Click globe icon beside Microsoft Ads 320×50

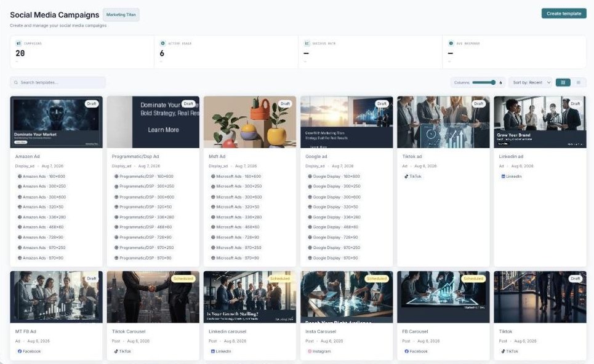213,207
